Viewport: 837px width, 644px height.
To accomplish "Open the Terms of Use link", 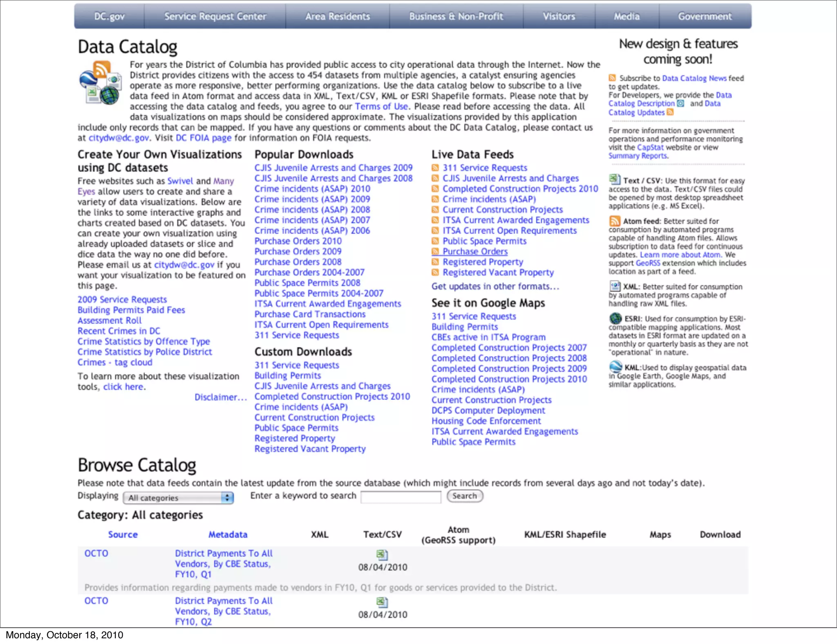I will (381, 107).
